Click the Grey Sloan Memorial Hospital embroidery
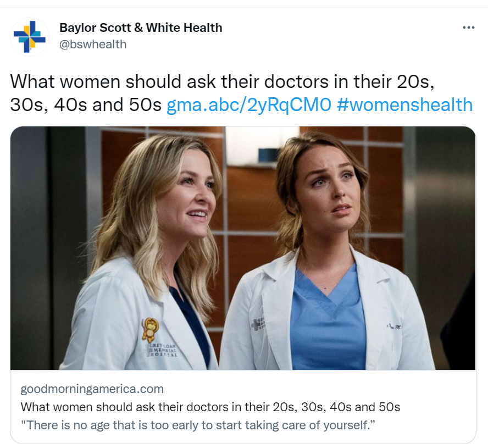The width and height of the screenshot is (488, 448). (x=163, y=350)
